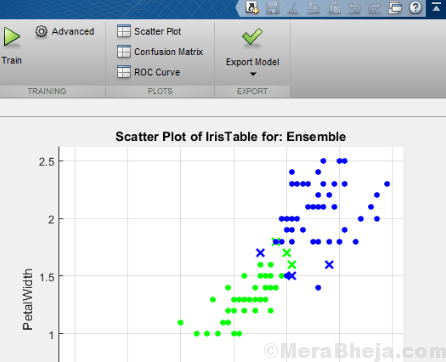Click the Cut scissors icon
Screen dimensions: 446x362
click(x=293, y=7)
